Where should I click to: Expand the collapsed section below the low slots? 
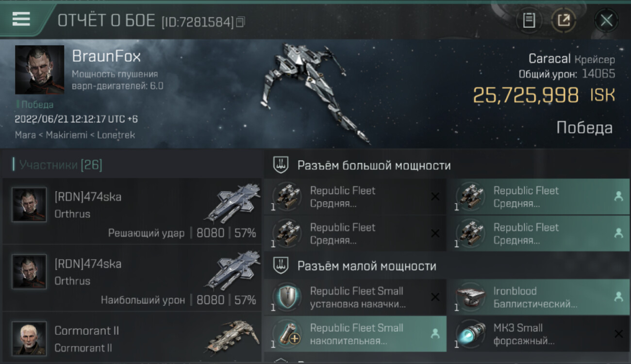coord(281,360)
